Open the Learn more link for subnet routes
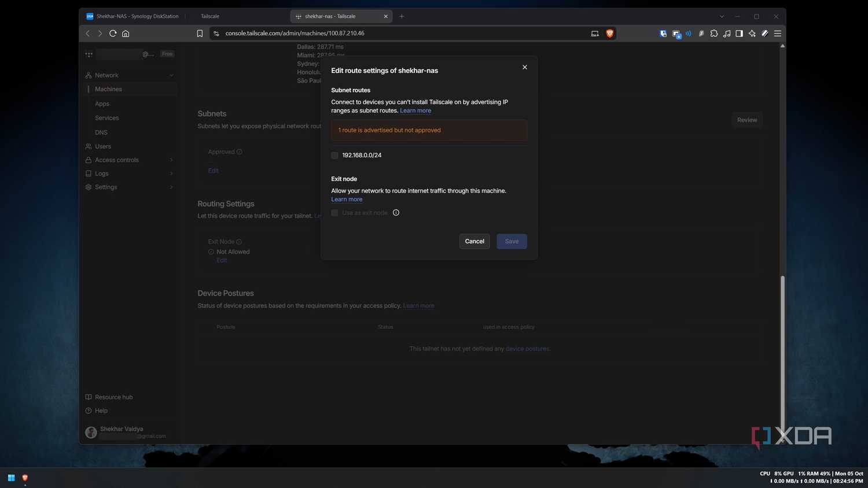Viewport: 868px width, 488px height. pyautogui.click(x=415, y=110)
